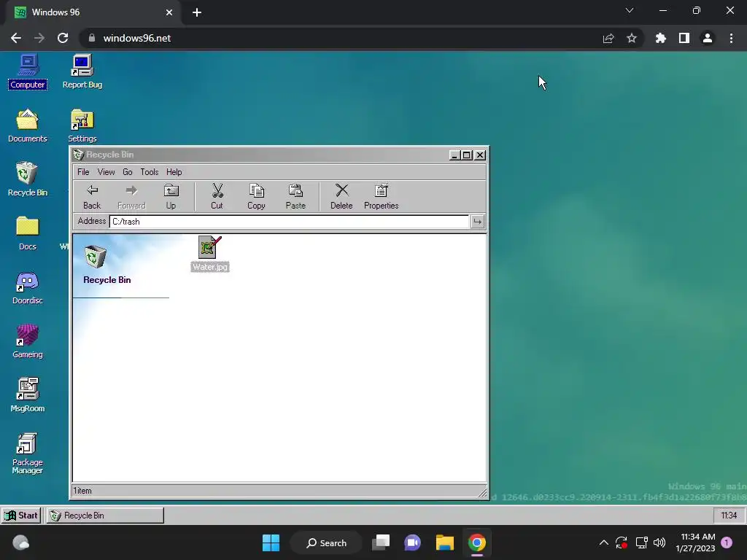Open the tab search dropdown chevron
The image size is (747, 560).
click(630, 10)
